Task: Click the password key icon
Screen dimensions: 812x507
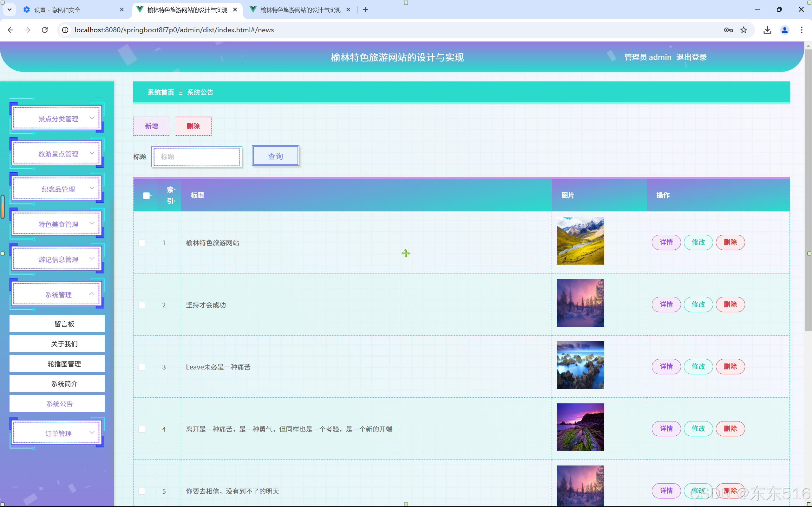Action: (728, 30)
